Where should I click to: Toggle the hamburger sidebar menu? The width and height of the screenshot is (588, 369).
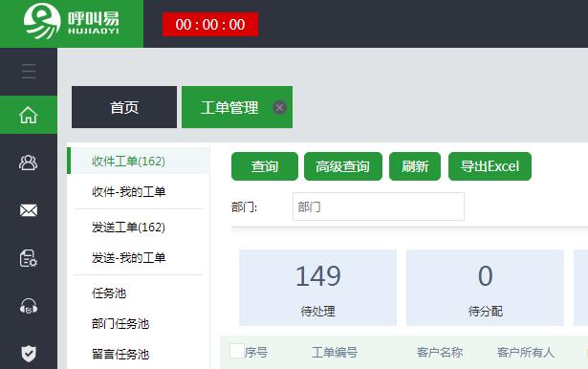pos(29,72)
